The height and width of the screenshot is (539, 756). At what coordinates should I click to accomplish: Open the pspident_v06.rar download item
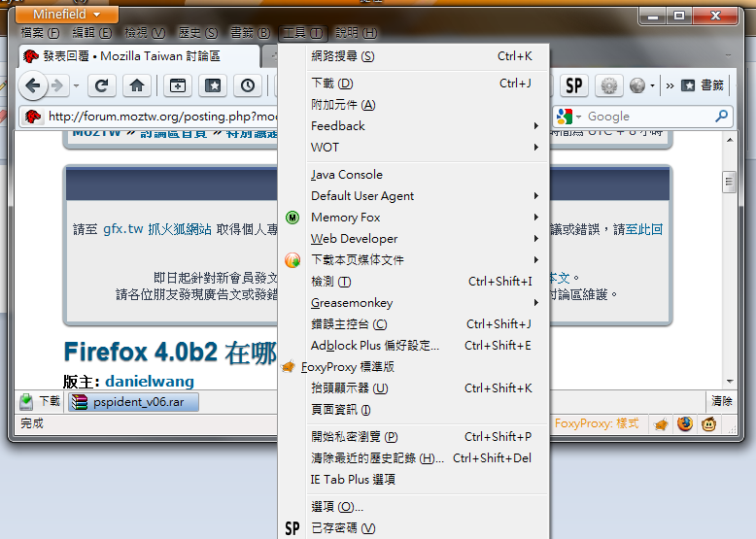point(133,402)
